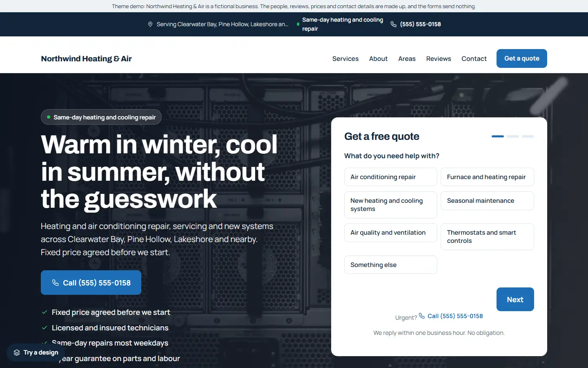Select the Something else option
The height and width of the screenshot is (368, 588).
coord(391,265)
